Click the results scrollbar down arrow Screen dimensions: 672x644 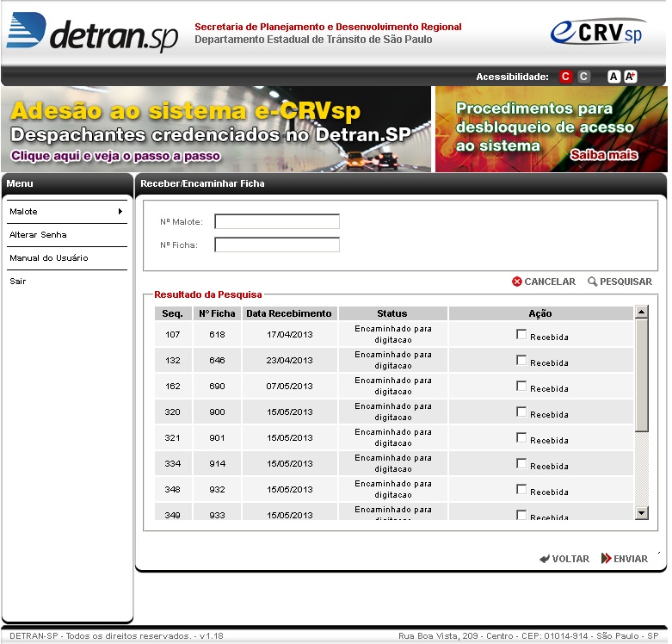[x=641, y=512]
